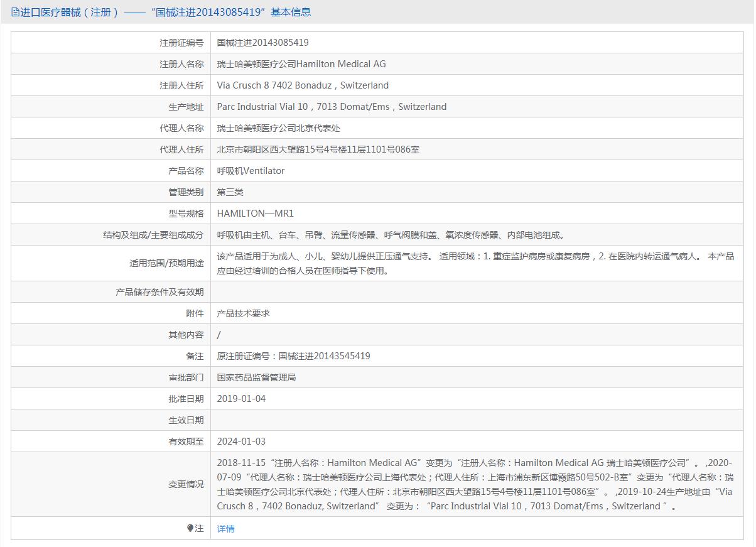This screenshot has width=756, height=547.
Task: Click the 代理人名称 label
Action: click(x=182, y=128)
